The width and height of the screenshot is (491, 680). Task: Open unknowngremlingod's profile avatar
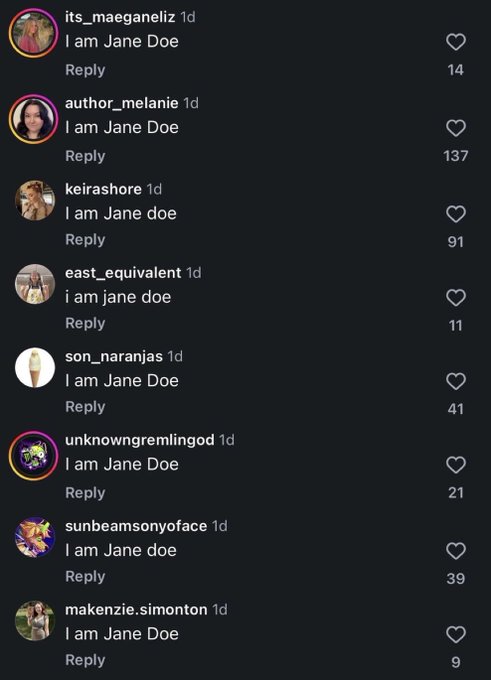(34, 456)
